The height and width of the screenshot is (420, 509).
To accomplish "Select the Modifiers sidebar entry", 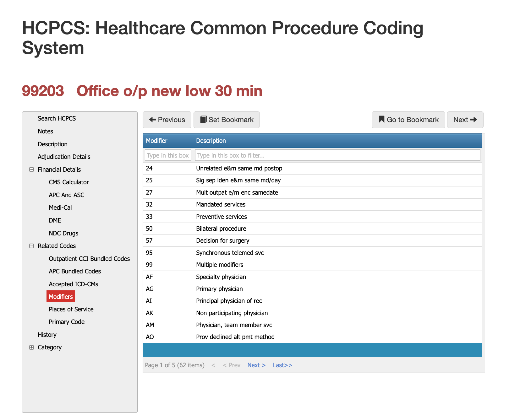I will [x=61, y=296].
